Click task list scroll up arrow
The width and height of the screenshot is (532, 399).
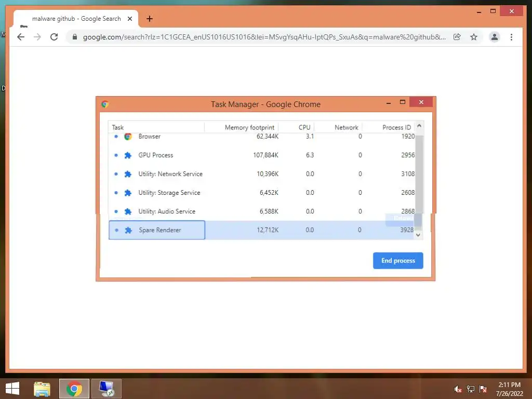(x=419, y=126)
